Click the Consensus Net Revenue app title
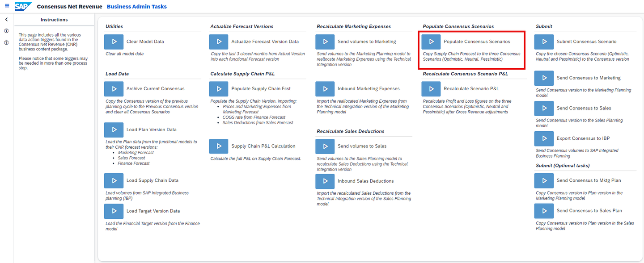This screenshot has height=263, width=644. (68, 7)
